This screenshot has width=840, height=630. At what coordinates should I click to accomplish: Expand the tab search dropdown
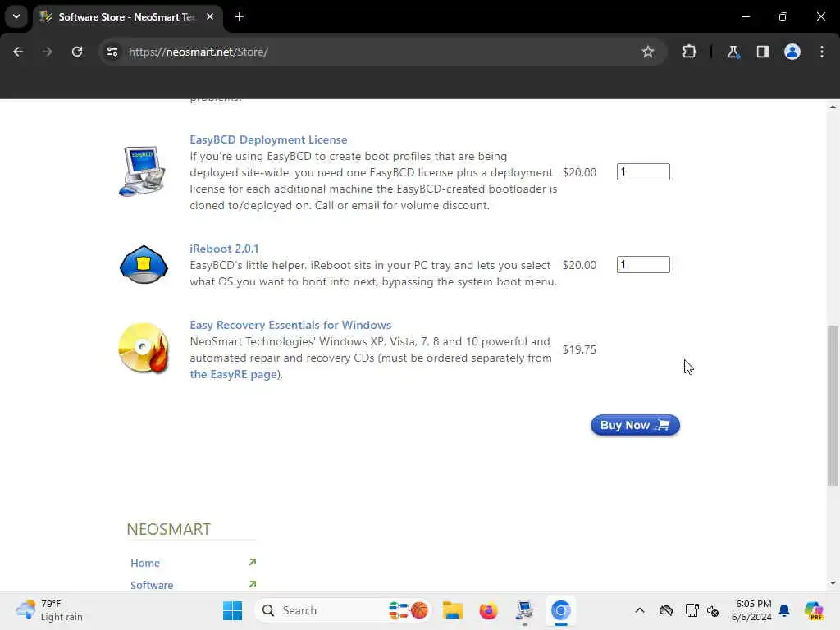tap(16, 16)
